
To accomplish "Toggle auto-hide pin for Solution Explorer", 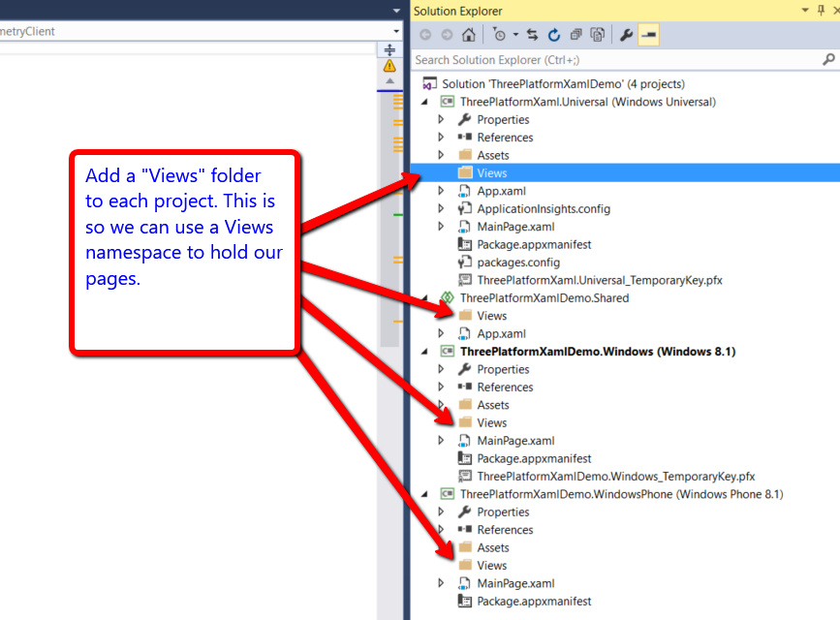I will click(x=820, y=11).
